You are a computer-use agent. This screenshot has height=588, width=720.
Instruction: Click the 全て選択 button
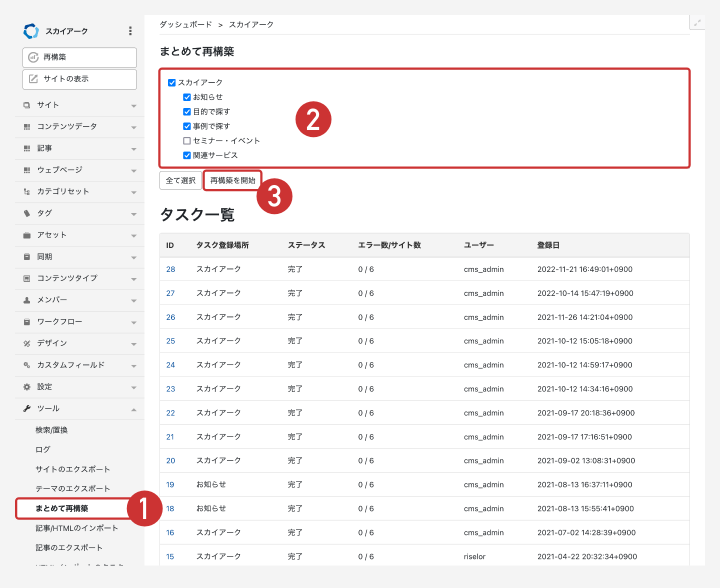tap(180, 180)
